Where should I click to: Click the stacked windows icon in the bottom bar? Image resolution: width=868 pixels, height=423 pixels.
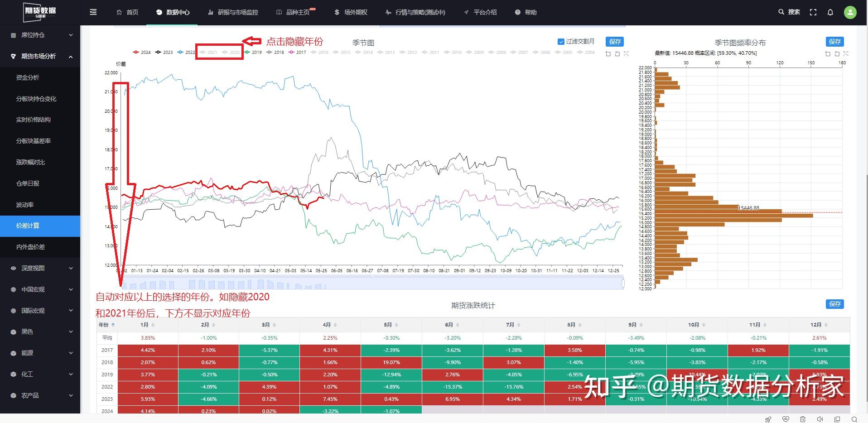(837, 419)
